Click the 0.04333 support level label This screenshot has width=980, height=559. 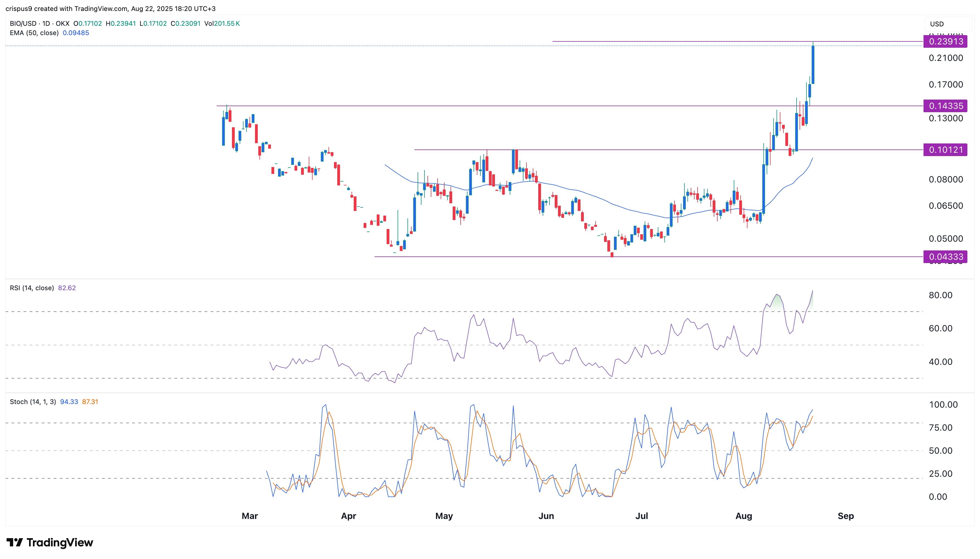click(x=945, y=256)
